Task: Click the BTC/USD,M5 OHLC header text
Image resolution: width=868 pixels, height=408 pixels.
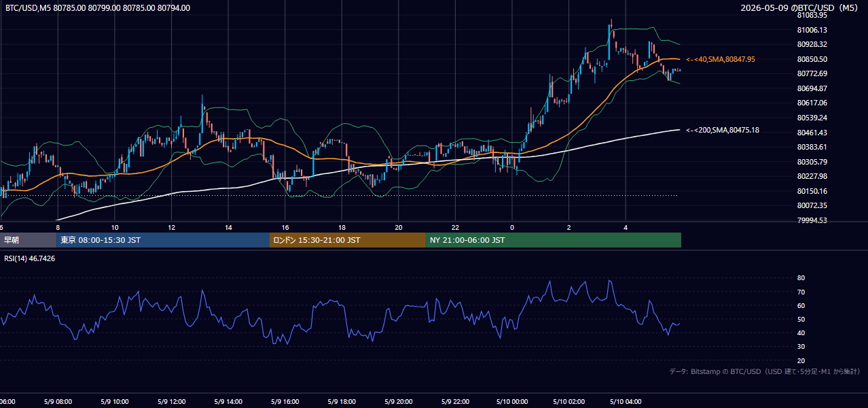Action: click(98, 8)
